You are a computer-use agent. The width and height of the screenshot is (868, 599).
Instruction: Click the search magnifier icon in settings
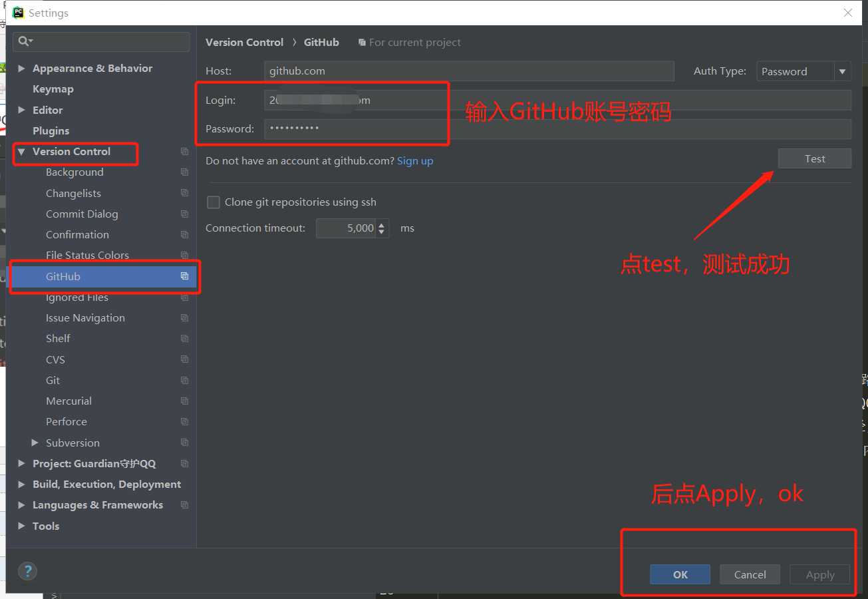point(25,41)
